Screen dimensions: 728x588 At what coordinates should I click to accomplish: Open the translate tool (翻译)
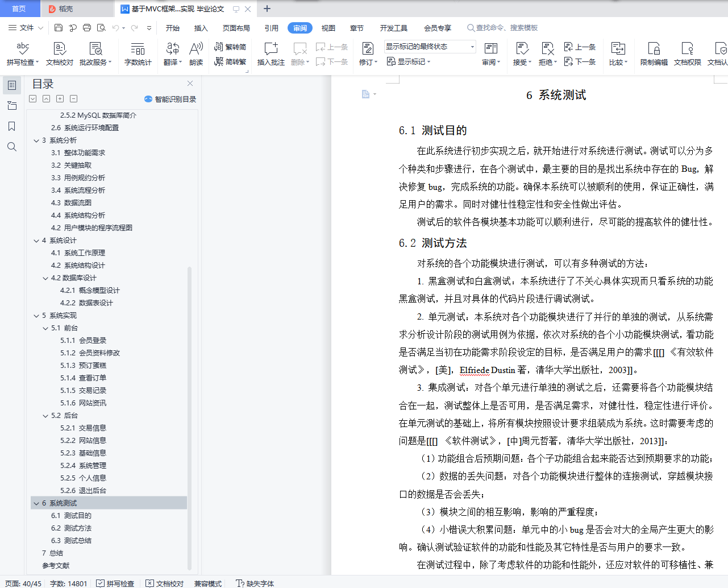click(x=173, y=54)
